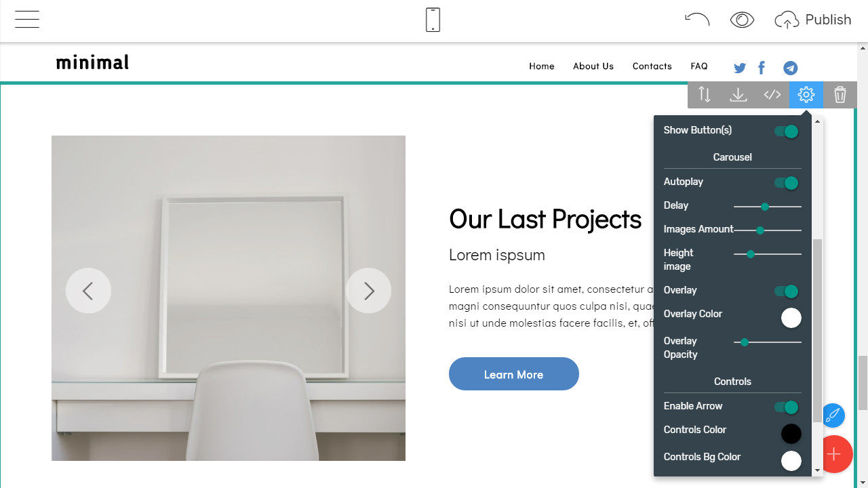Image resolution: width=868 pixels, height=488 pixels.
Task: Click the undo arrow icon
Action: click(697, 20)
